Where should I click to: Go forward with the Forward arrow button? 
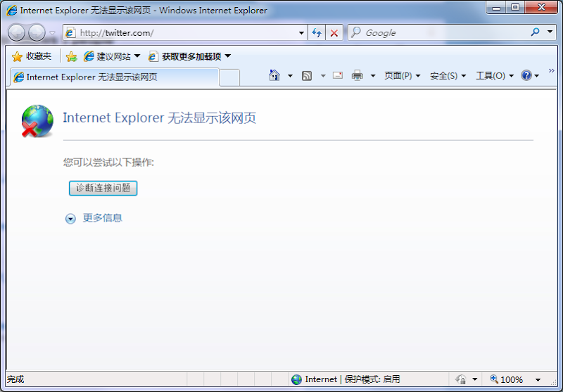[x=37, y=33]
